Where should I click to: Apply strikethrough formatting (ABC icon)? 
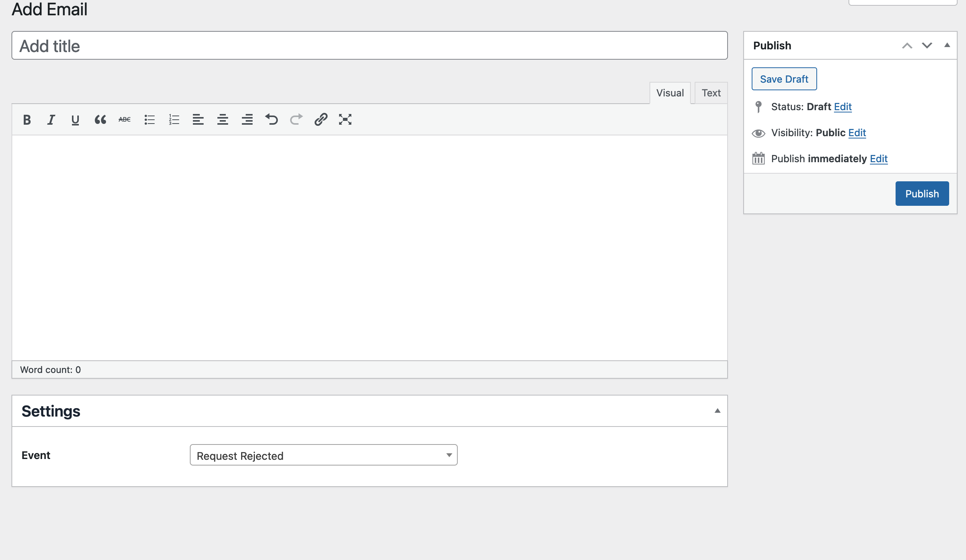coord(125,120)
